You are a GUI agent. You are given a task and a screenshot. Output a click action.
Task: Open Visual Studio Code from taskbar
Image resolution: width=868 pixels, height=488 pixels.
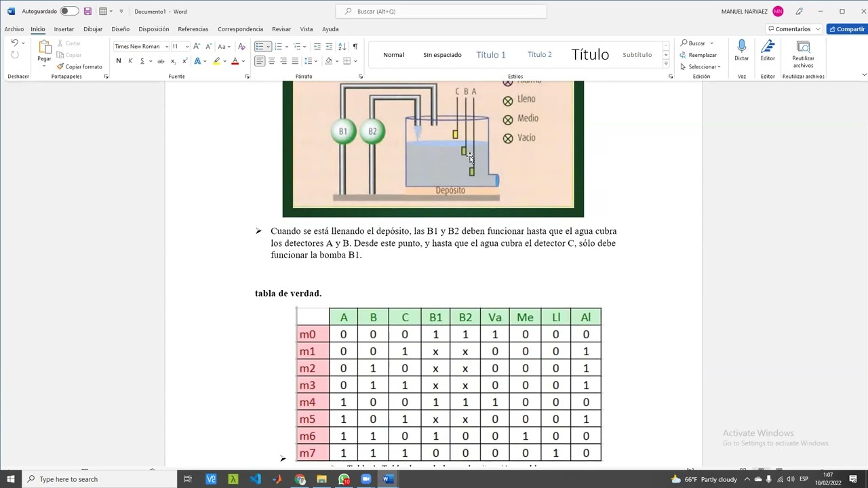255,479
